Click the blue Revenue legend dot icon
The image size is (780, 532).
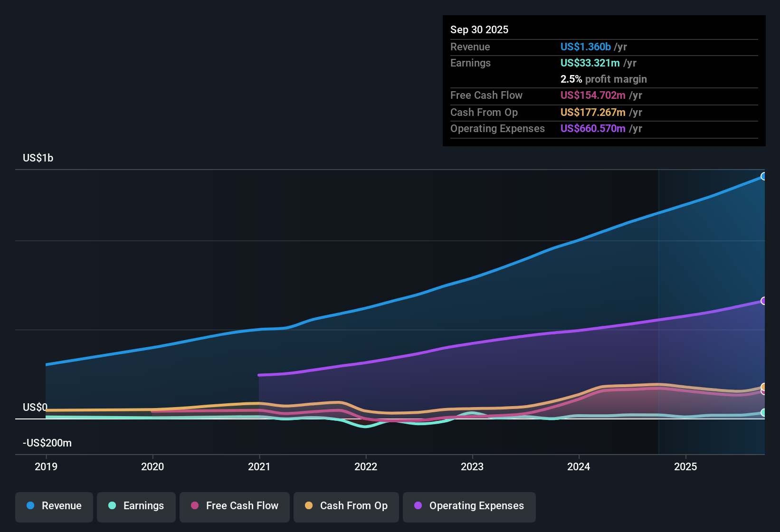point(30,506)
